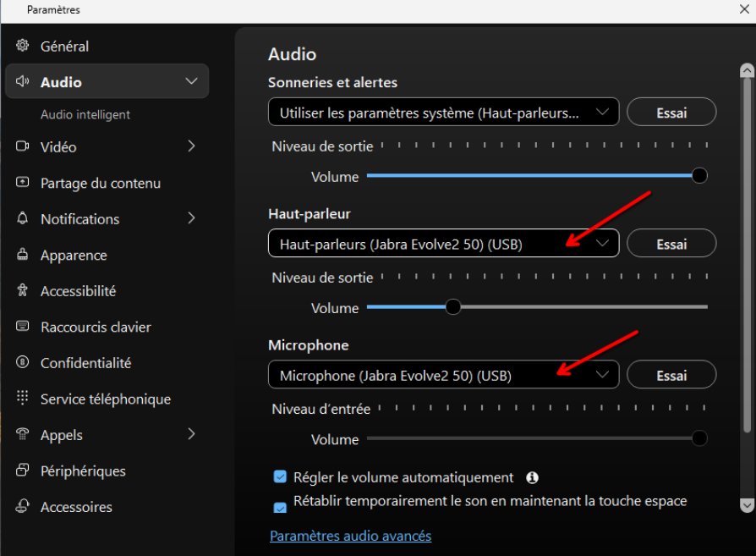Click the Général gear icon
Image resolution: width=756 pixels, height=556 pixels.
[22, 46]
